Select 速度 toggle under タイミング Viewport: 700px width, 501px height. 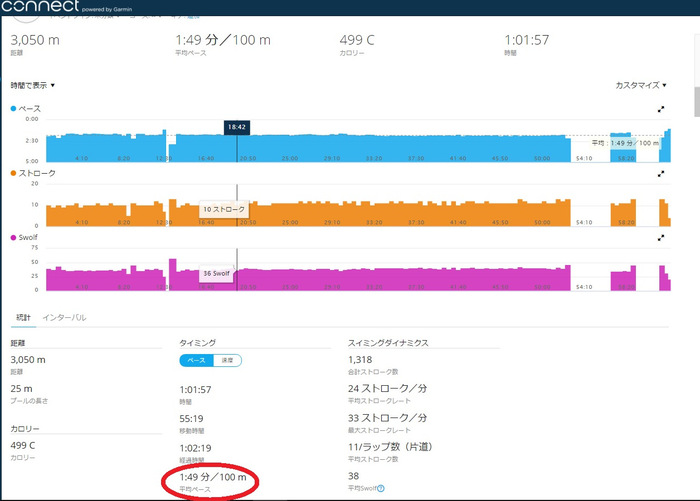(227, 360)
